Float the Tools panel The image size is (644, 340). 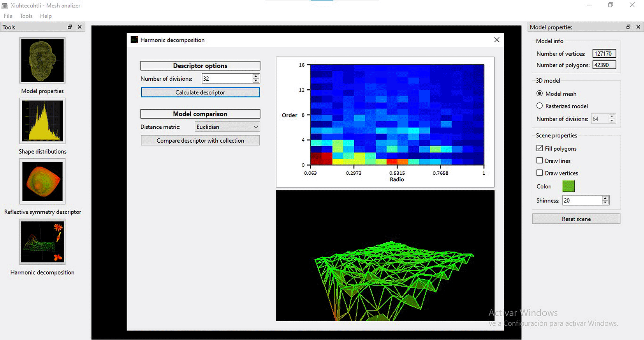click(70, 27)
